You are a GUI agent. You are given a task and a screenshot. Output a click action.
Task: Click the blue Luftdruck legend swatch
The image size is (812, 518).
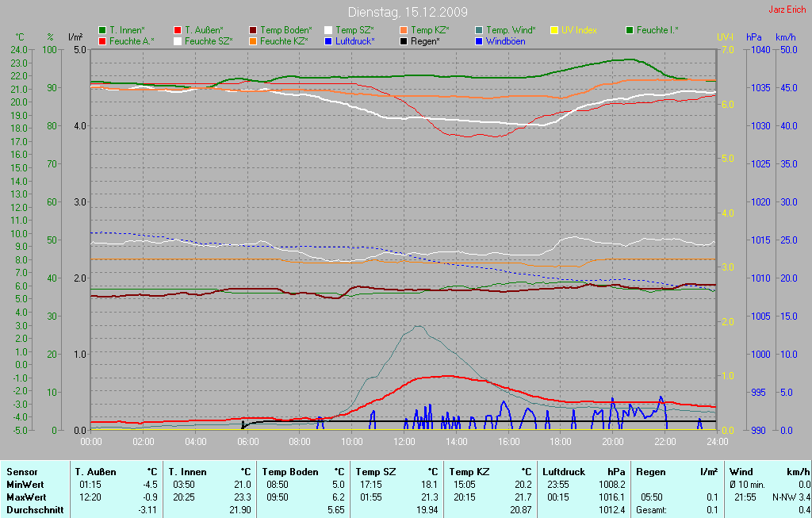click(328, 41)
